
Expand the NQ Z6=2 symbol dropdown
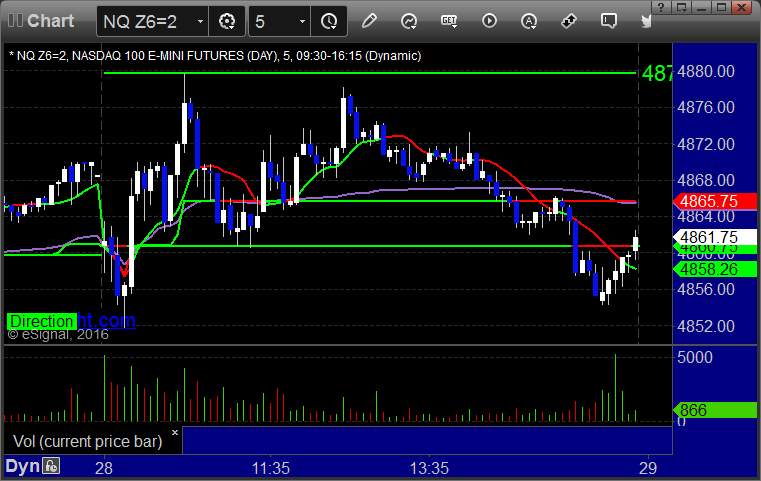200,21
